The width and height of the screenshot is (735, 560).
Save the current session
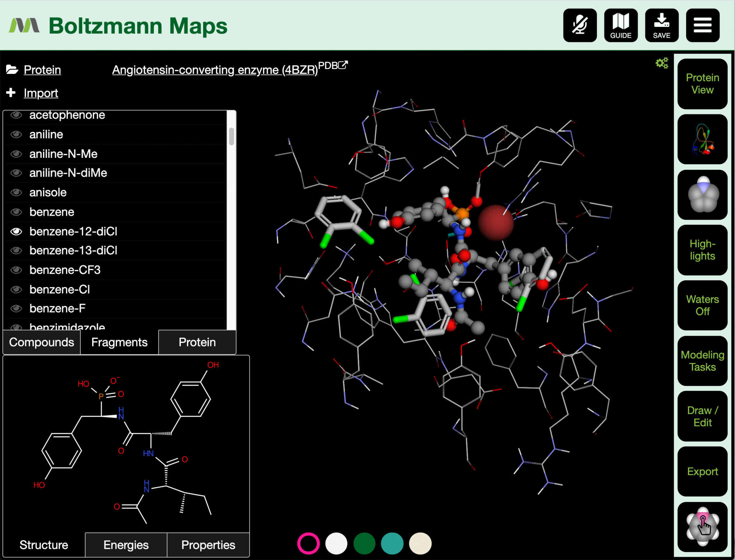click(661, 25)
